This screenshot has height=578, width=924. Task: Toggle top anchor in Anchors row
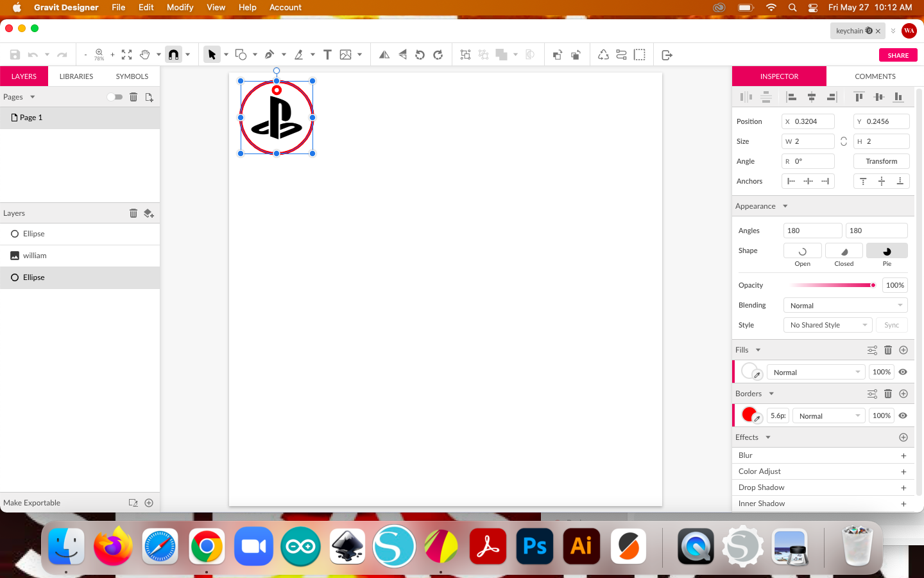(863, 181)
